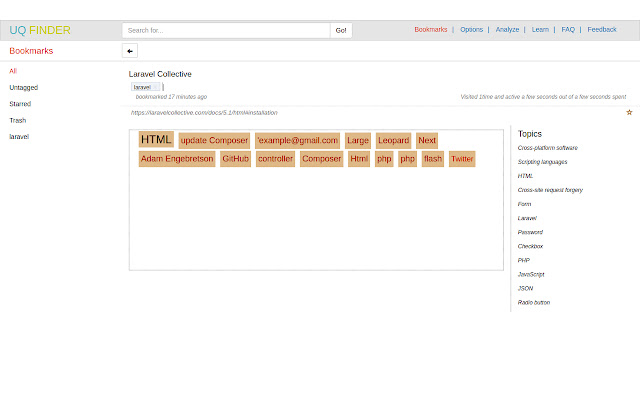Select the laravel tag in sidebar

coord(19,136)
